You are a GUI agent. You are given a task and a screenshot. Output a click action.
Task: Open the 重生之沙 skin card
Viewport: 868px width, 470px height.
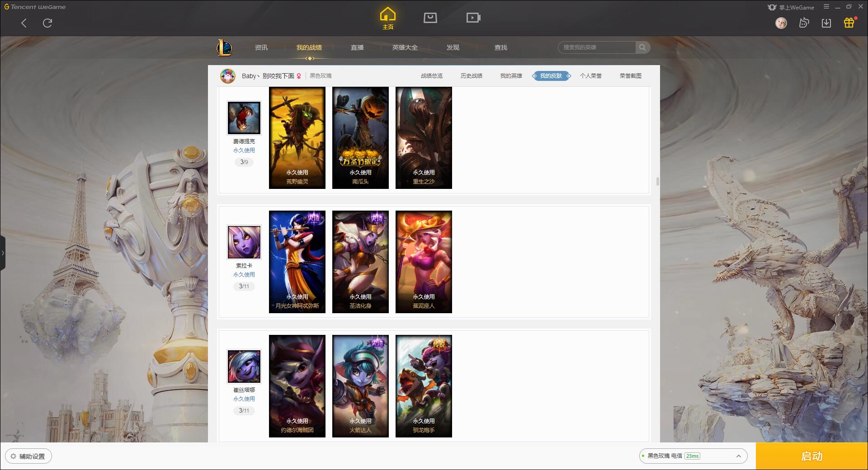(424, 138)
